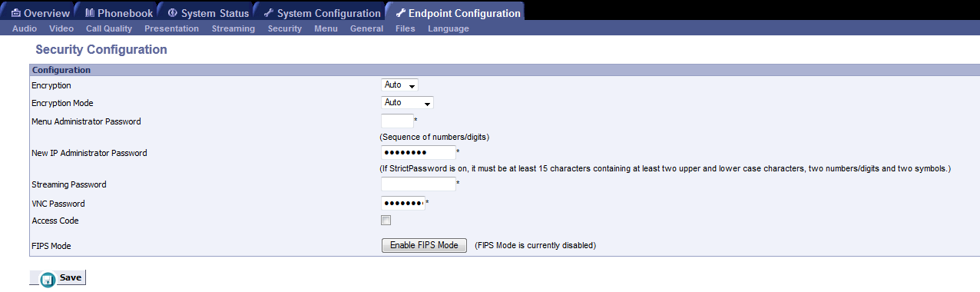
Task: Click the floppy disk Save icon
Action: pos(48,280)
